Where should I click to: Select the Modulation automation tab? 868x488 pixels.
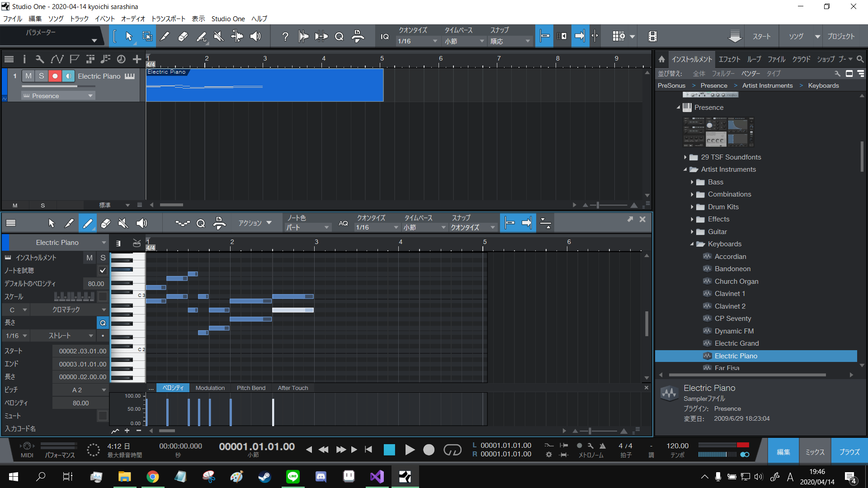pos(210,388)
